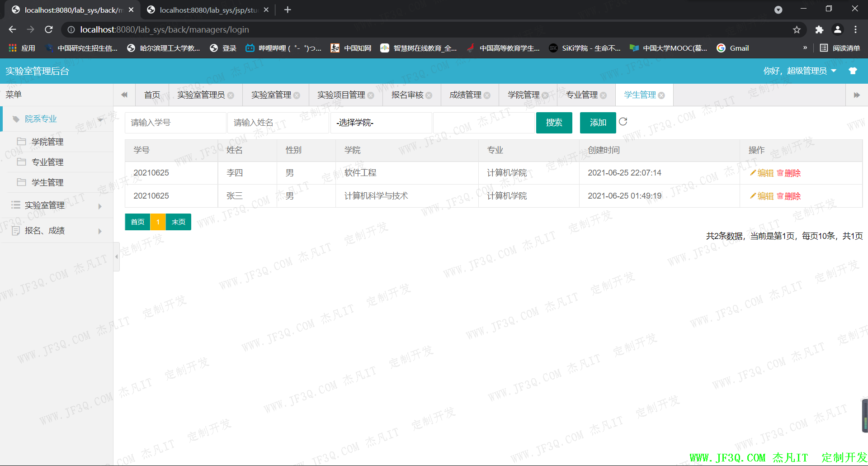
Task: Expand the 实验室管理 sidebar menu
Action: click(57, 205)
